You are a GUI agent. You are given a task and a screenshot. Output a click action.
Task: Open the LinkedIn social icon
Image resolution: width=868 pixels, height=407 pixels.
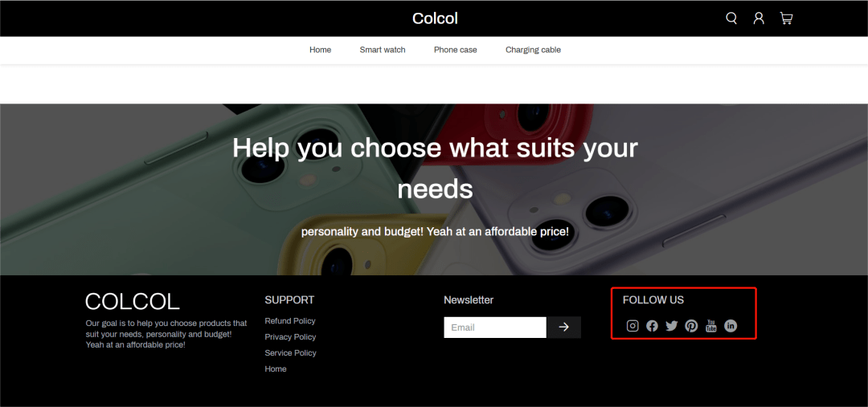tap(731, 326)
